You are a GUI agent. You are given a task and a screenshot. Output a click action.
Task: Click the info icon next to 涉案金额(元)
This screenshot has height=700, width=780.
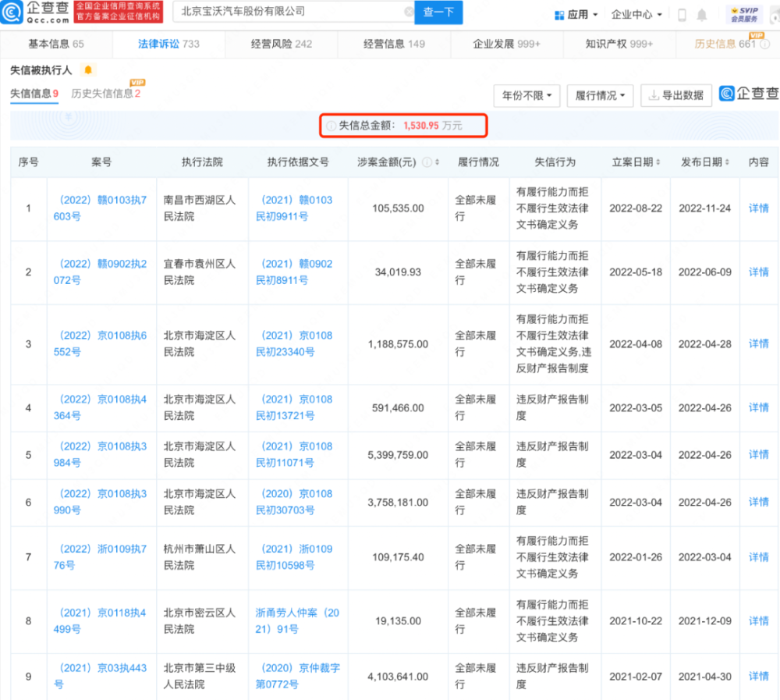427,162
